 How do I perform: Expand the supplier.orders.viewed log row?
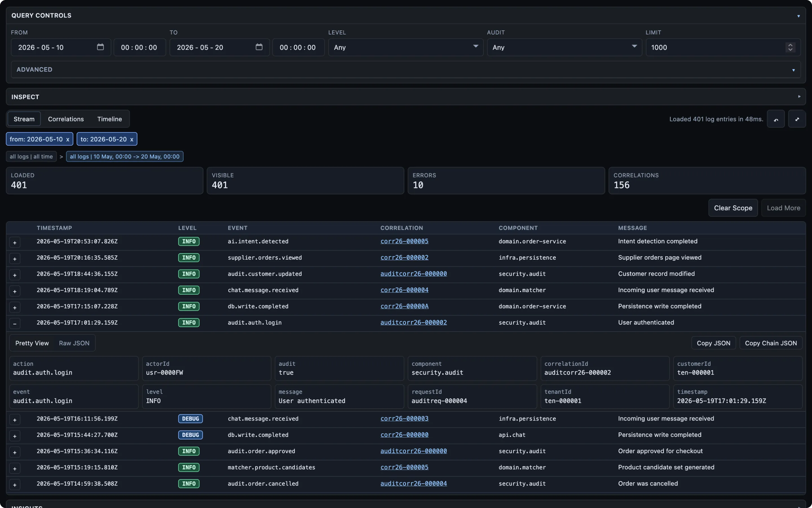[15, 259]
